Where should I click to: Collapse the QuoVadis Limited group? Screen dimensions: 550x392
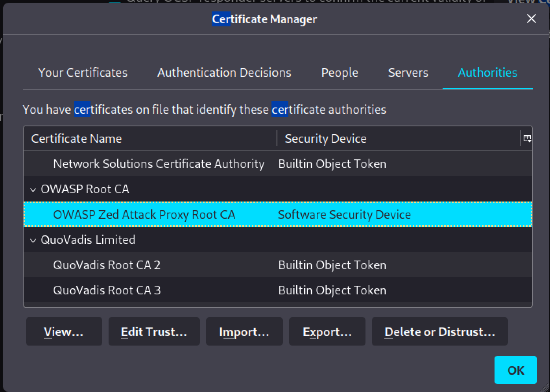point(33,240)
